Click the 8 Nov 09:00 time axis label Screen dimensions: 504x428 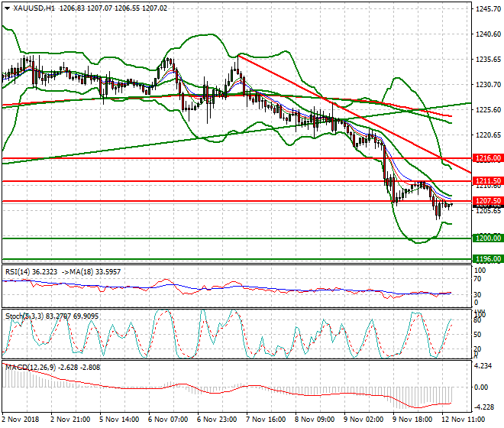[315, 420]
